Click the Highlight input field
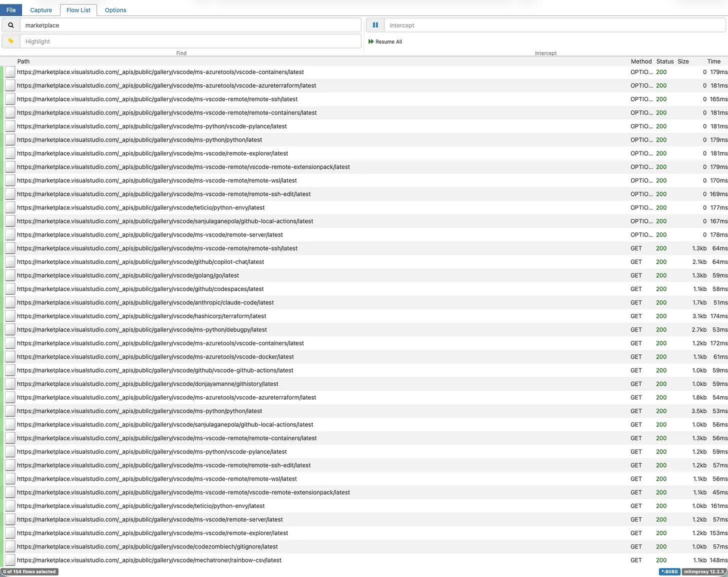The width and height of the screenshot is (728, 577). [x=190, y=41]
